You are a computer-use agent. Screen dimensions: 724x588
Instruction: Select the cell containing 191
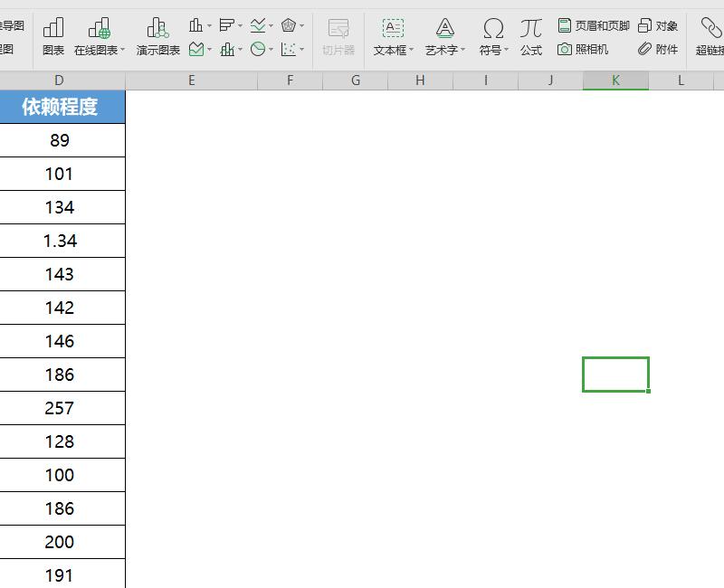(62, 574)
